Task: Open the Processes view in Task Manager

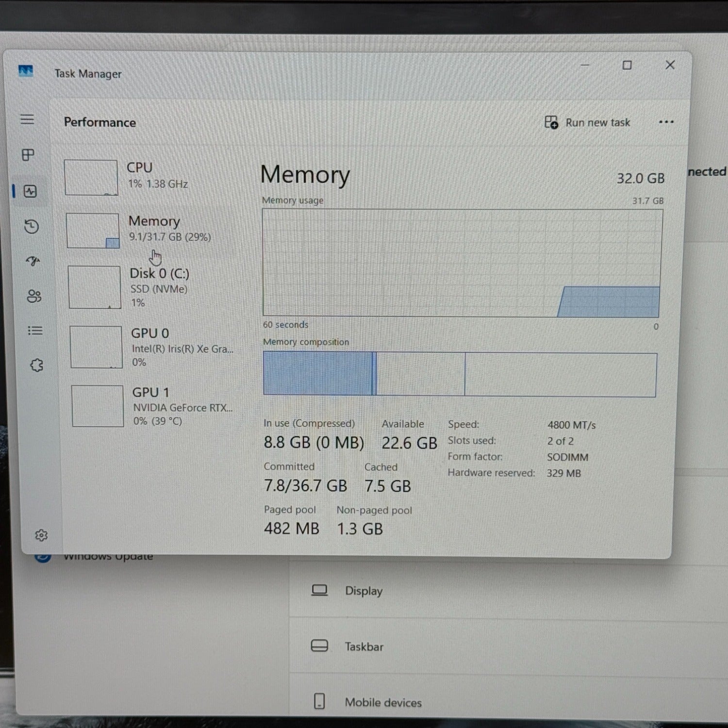Action: (x=29, y=155)
